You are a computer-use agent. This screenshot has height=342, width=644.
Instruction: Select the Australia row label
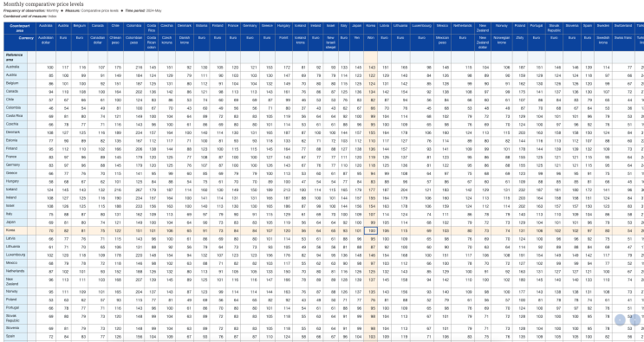[x=16, y=67]
